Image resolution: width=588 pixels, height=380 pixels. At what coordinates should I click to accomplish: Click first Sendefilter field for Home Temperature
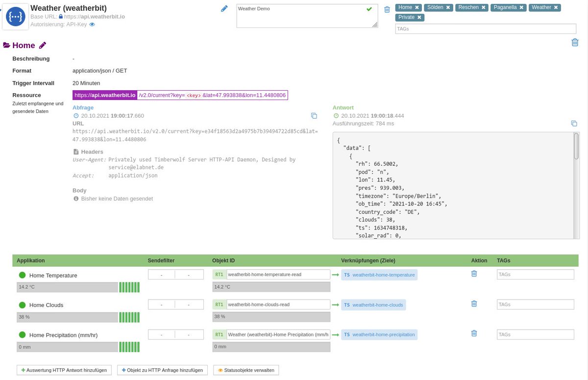tap(162, 275)
